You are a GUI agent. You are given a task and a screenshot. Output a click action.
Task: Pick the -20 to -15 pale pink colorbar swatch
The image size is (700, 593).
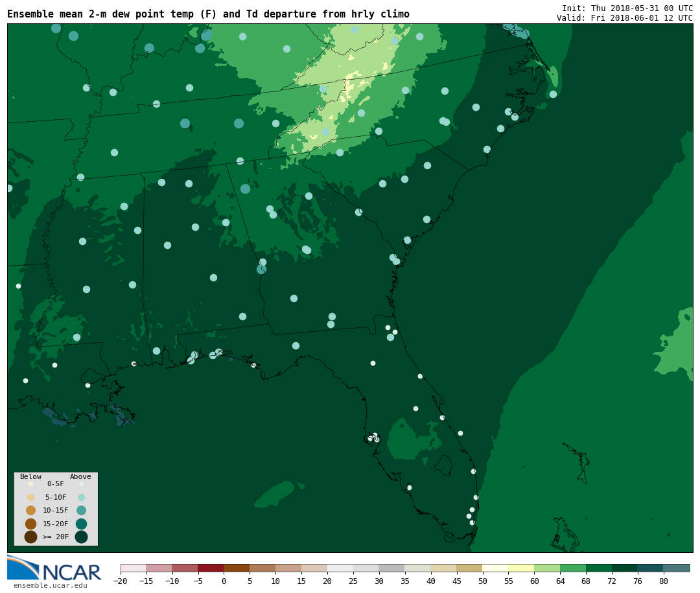pyautogui.click(x=134, y=568)
